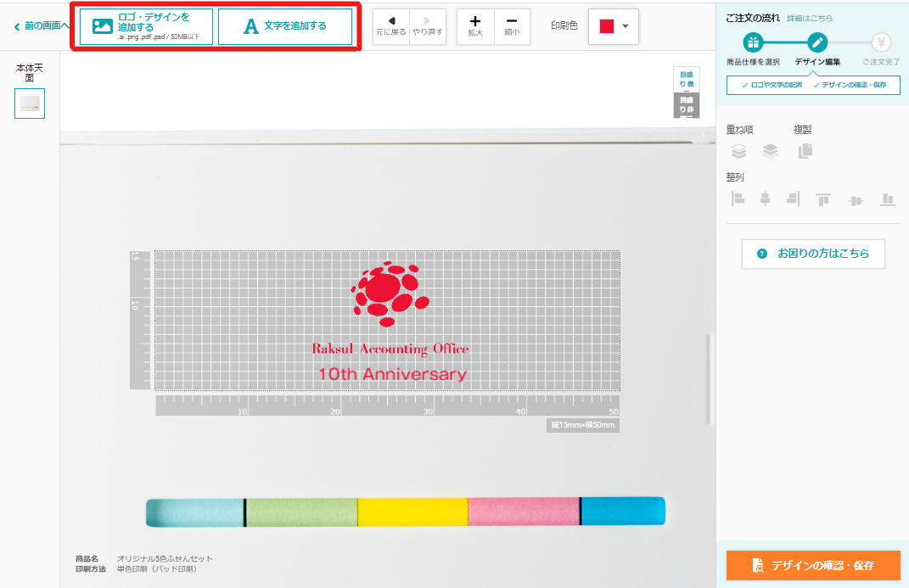Click the デザイン編集 pencil step icon
This screenshot has width=909, height=588.
pyautogui.click(x=817, y=42)
